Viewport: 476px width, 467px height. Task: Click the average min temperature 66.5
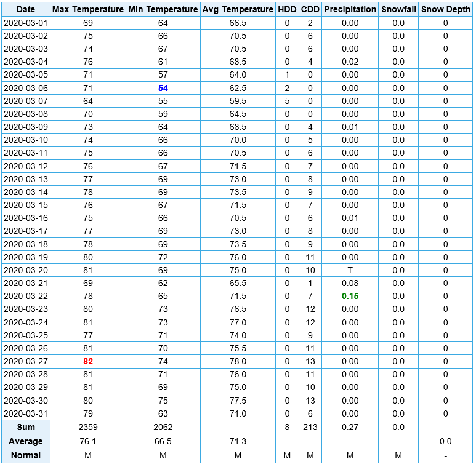pos(163,442)
